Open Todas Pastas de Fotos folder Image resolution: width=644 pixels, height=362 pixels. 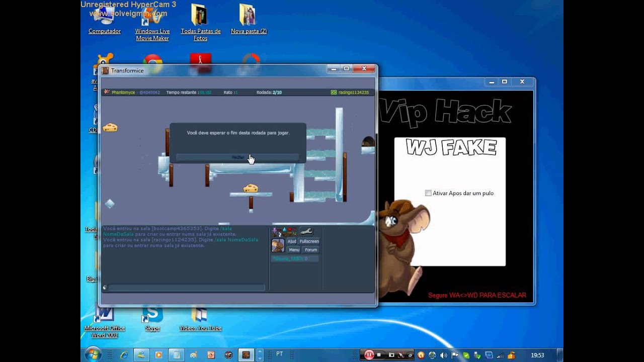(200, 23)
